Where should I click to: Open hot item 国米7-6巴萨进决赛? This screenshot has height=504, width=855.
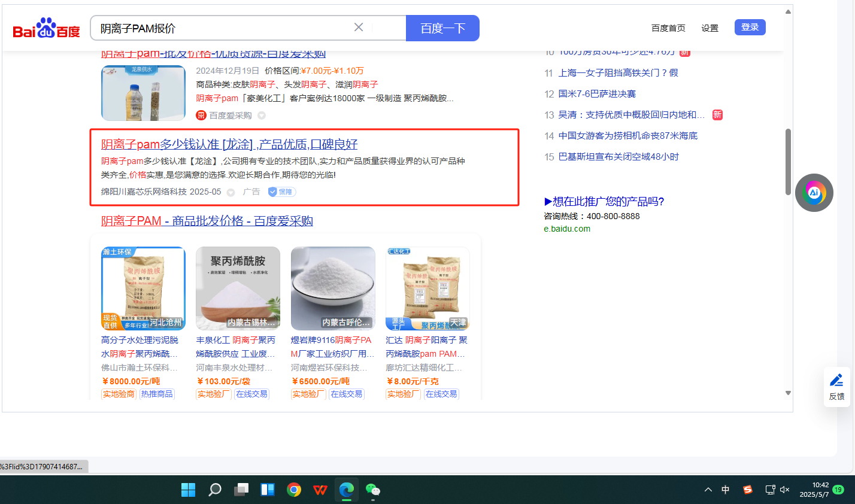597,93
